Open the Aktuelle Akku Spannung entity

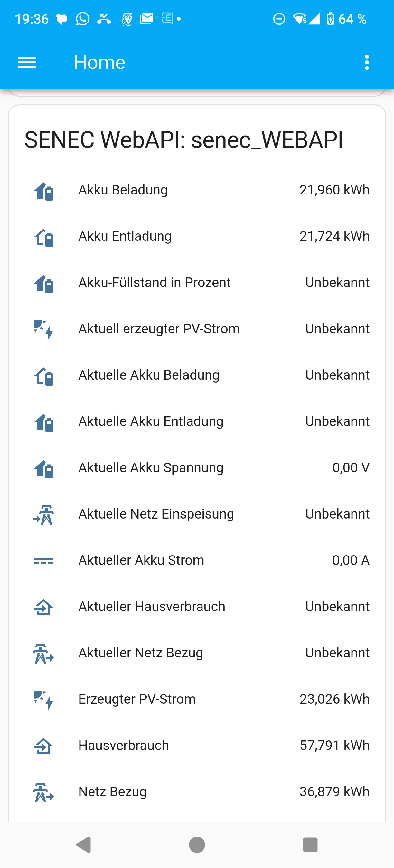pyautogui.click(x=151, y=468)
